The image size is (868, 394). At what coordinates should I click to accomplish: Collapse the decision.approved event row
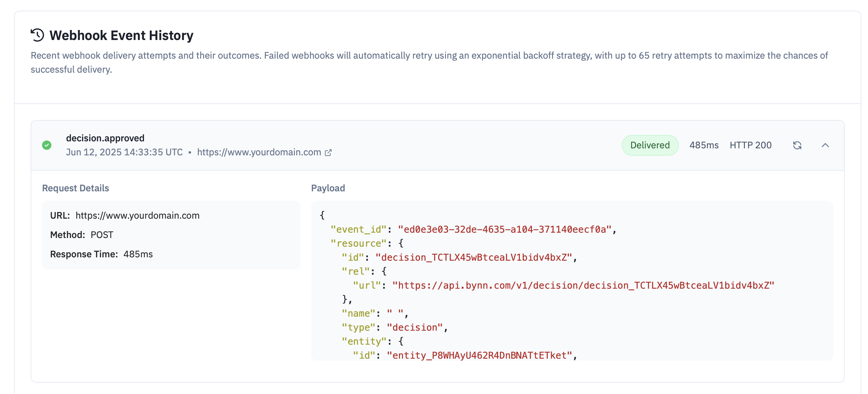pyautogui.click(x=825, y=145)
